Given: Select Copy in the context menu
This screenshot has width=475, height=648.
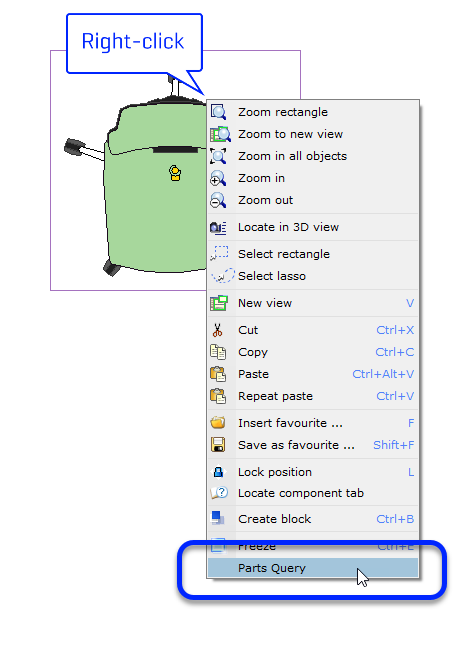Looking at the screenshot, I should pos(313,352).
